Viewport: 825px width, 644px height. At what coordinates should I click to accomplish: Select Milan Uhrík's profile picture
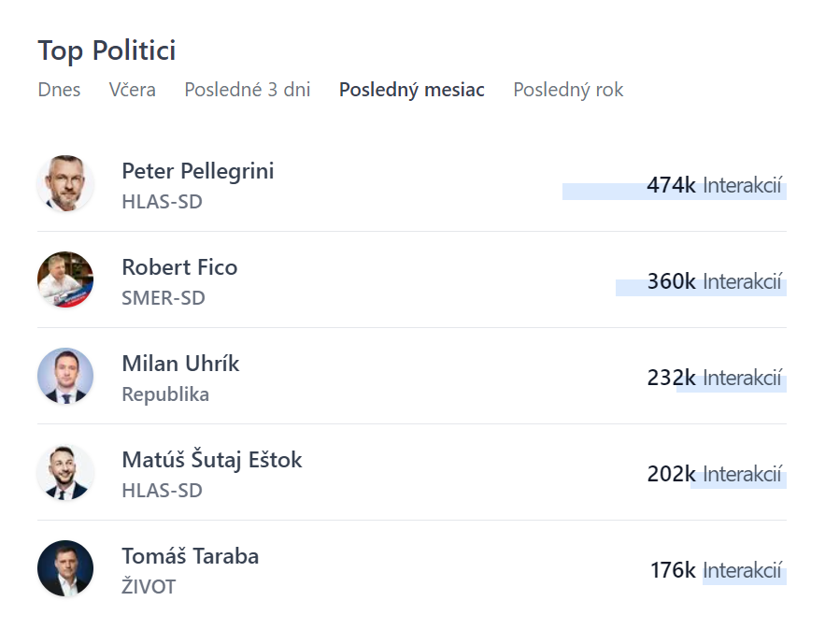[65, 376]
